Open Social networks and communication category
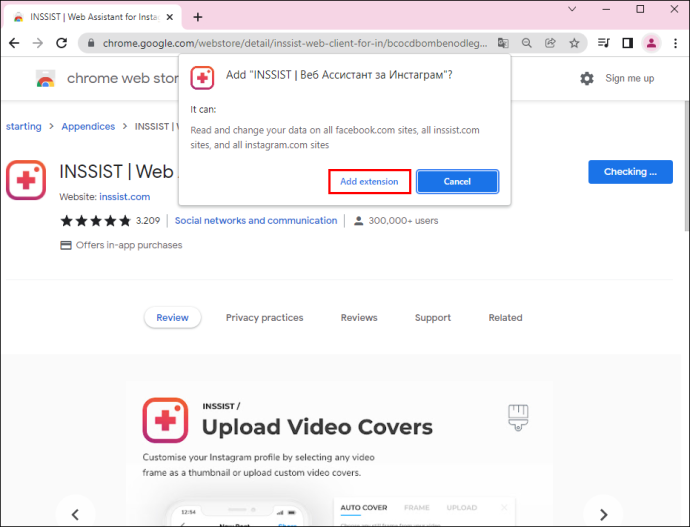This screenshot has height=527, width=690. click(x=256, y=221)
